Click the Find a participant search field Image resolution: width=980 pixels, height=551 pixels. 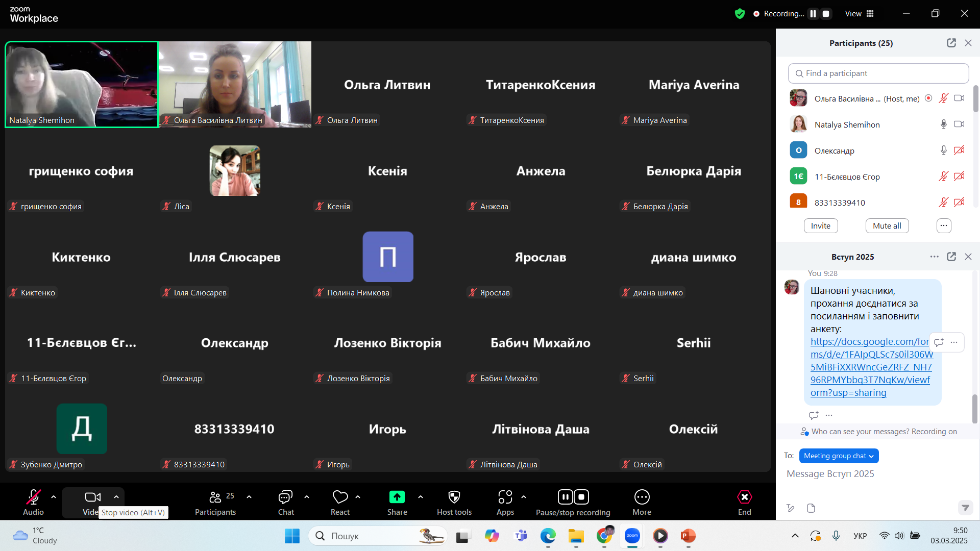pos(878,73)
